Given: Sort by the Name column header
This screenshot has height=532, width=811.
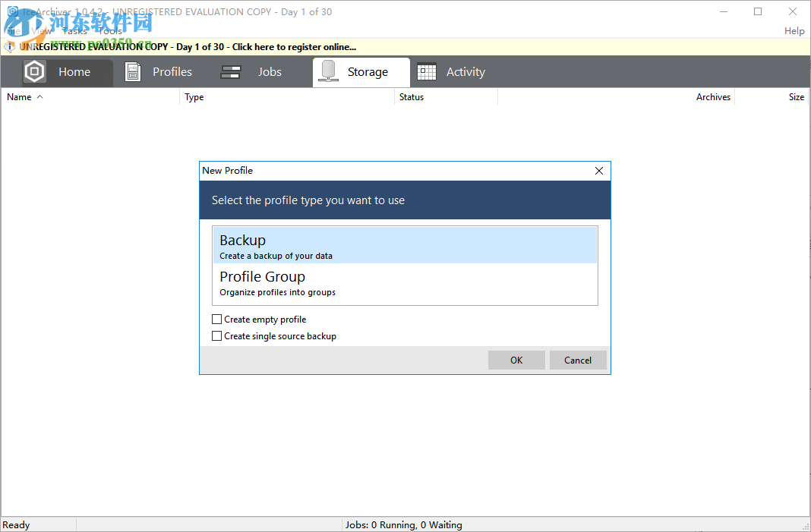Looking at the screenshot, I should point(90,97).
